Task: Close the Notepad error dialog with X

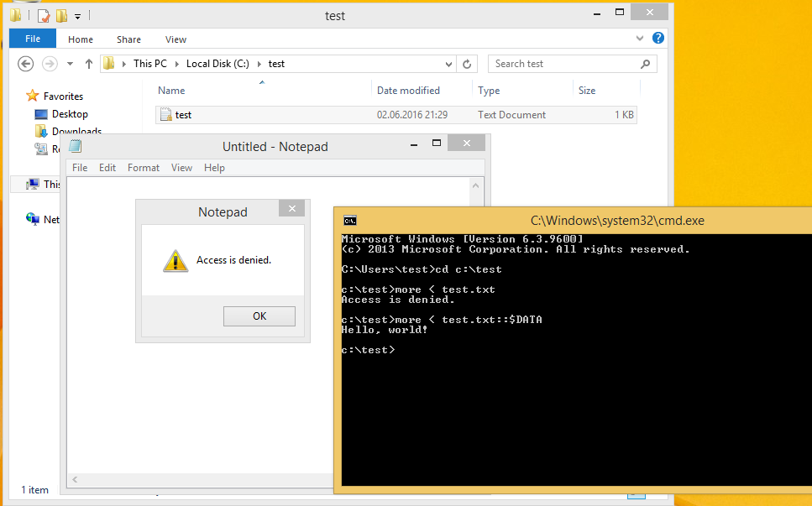Action: pos(292,208)
